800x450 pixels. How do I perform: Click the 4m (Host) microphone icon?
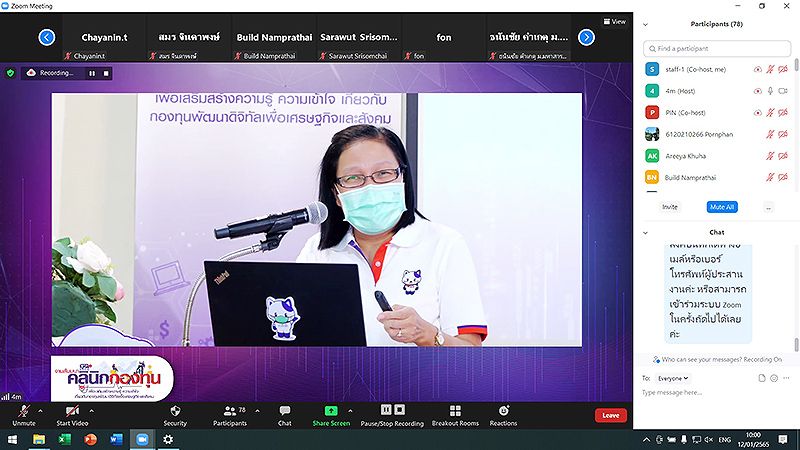(770, 91)
